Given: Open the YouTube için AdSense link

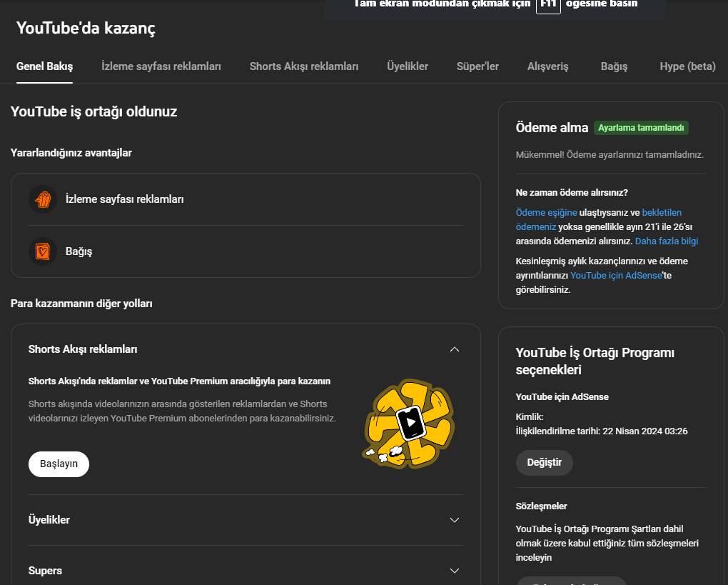Looking at the screenshot, I should tap(616, 276).
